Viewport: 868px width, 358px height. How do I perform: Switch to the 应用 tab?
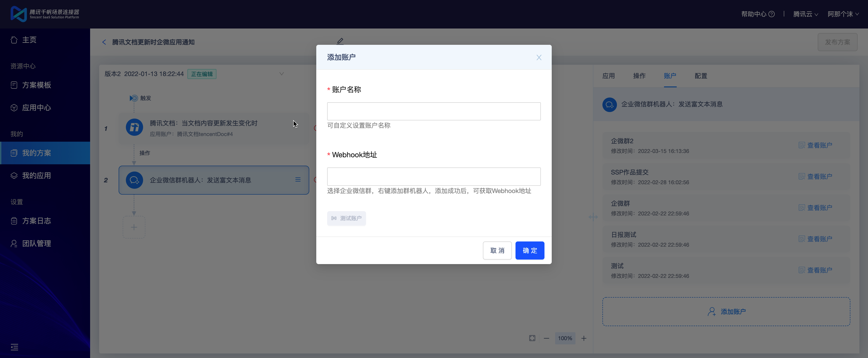[x=609, y=76]
